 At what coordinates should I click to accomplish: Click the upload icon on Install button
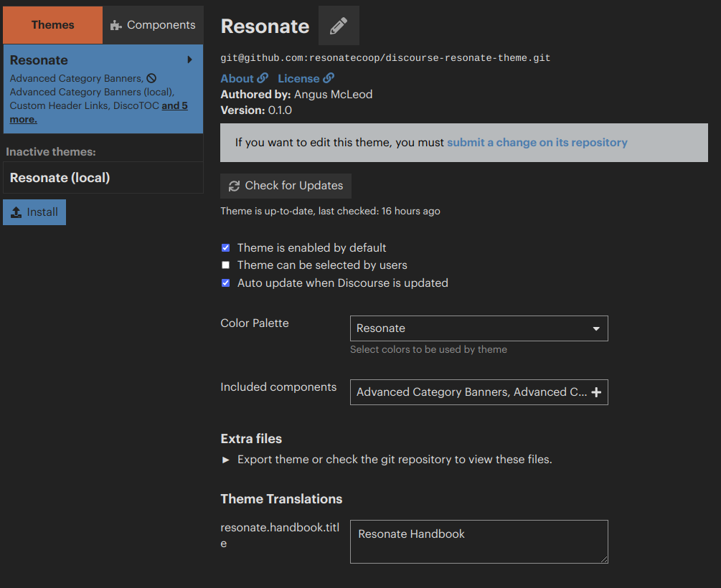[16, 212]
